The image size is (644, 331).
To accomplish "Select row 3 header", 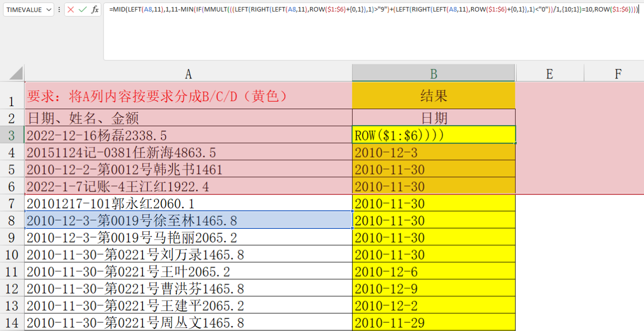I will point(12,135).
